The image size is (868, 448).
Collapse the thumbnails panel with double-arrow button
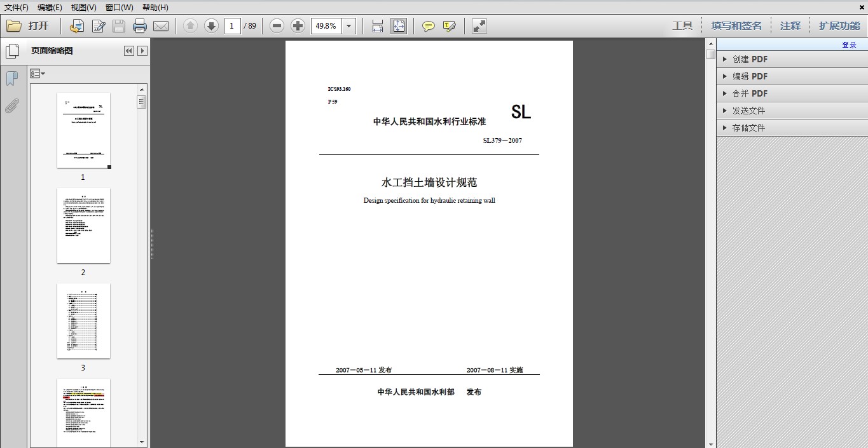point(129,51)
